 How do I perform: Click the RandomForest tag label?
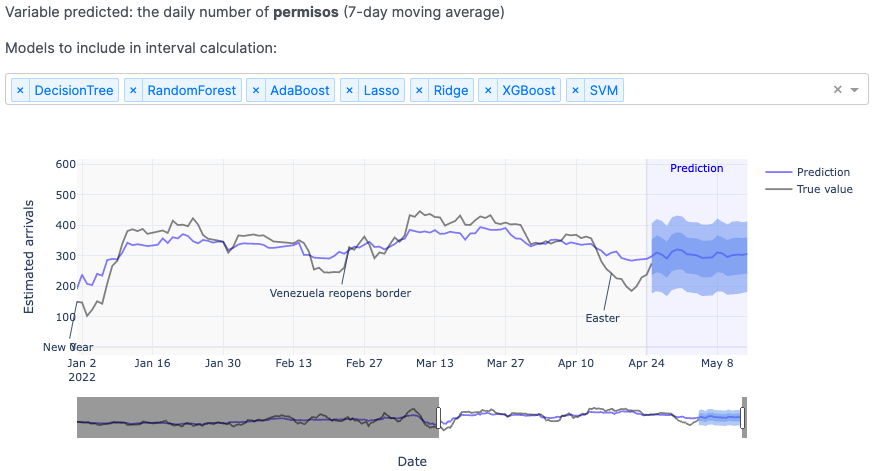pos(192,90)
